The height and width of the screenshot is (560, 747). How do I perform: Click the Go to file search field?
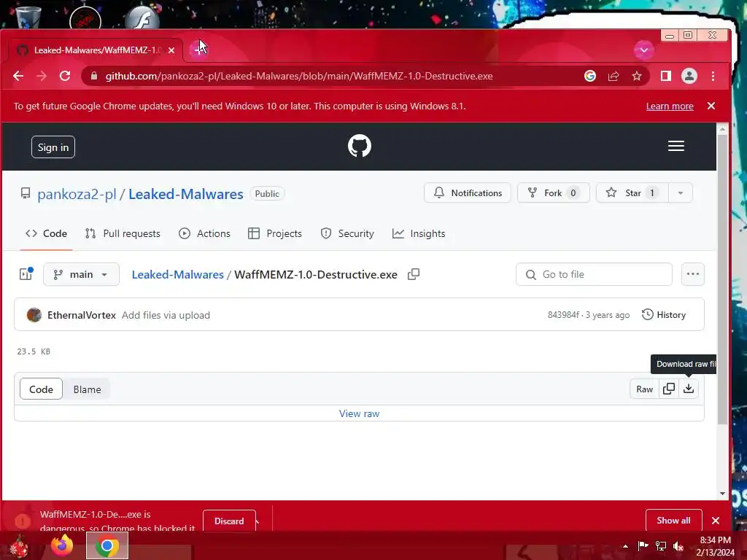(594, 274)
